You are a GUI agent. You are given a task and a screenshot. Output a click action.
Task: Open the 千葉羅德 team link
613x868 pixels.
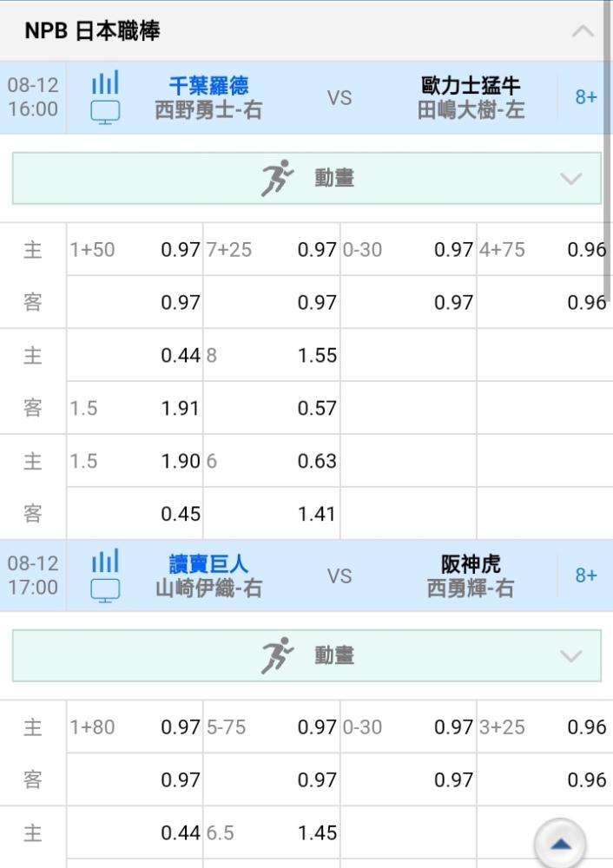(x=208, y=85)
